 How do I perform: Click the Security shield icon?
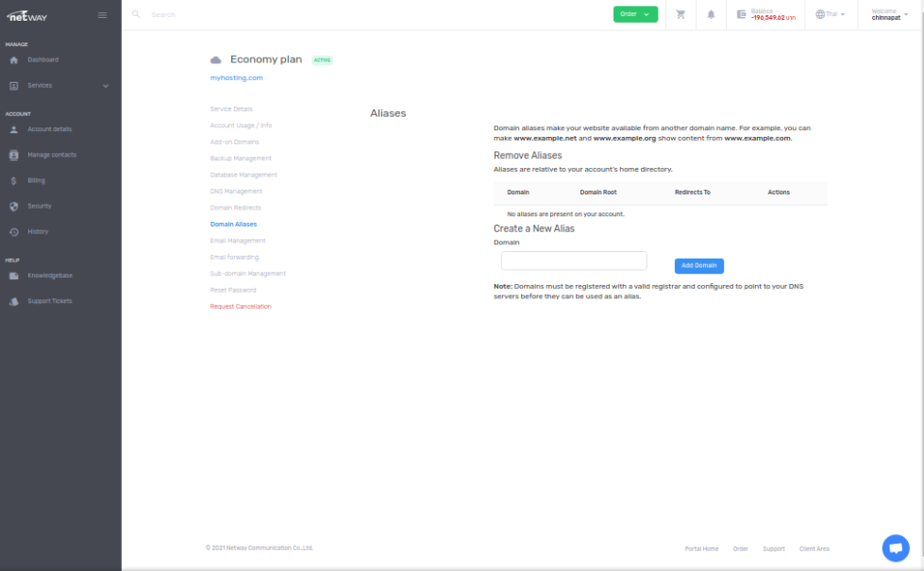(14, 206)
